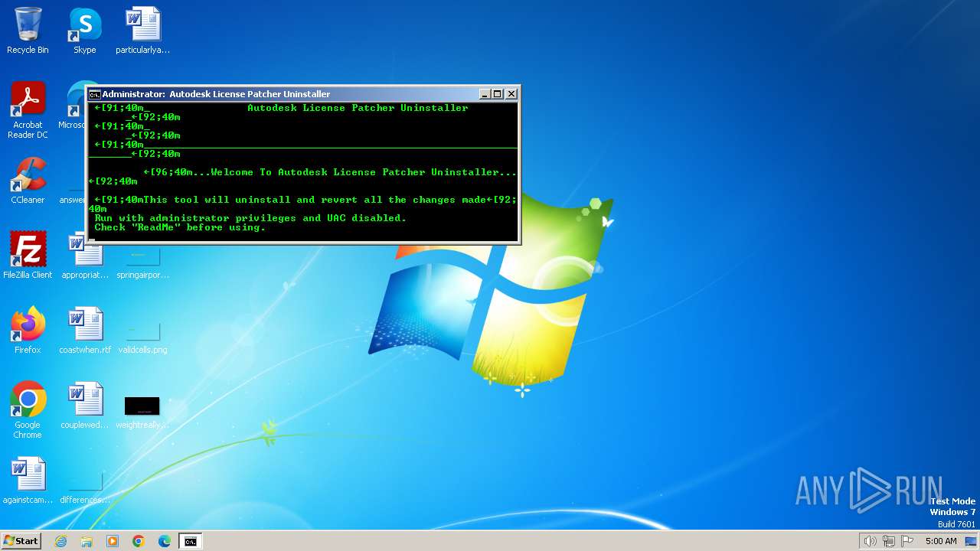The height and width of the screenshot is (551, 980).
Task: Open Microsoft Edge from the taskbar
Action: coord(165,541)
